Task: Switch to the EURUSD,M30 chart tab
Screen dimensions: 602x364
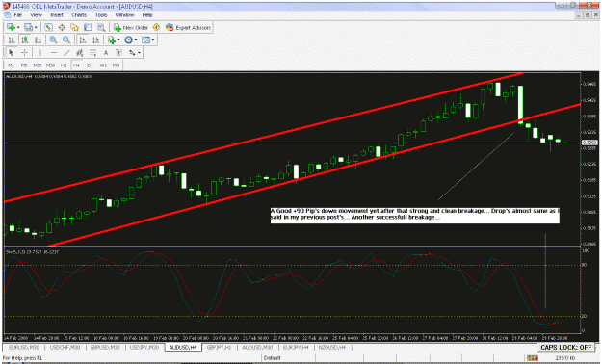Action: pos(23,347)
